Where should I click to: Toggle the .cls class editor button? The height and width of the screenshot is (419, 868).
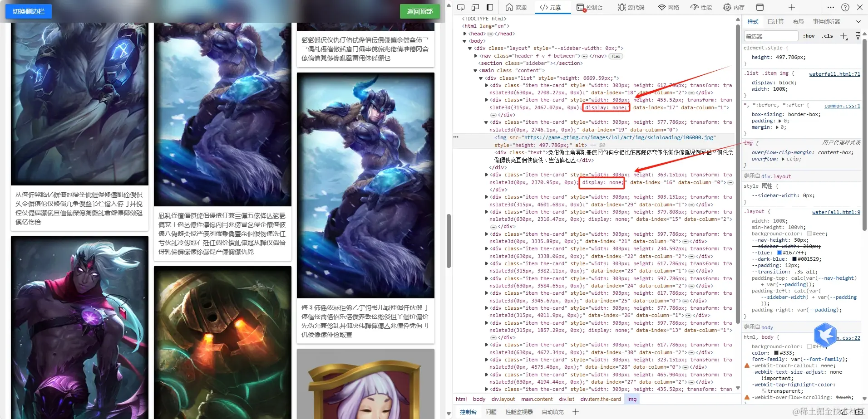click(x=827, y=36)
